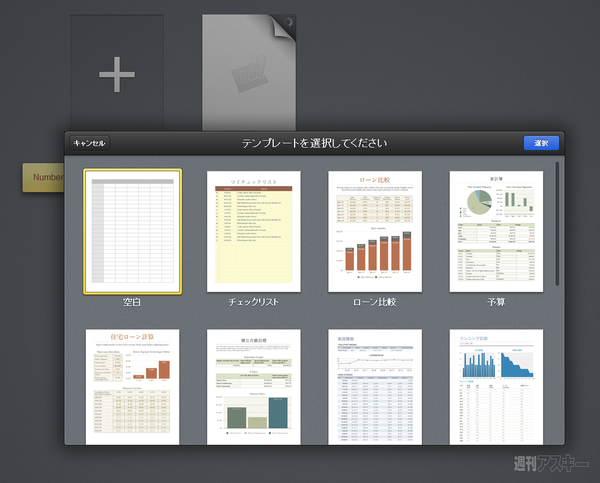
Task: Click the blue 選択 button
Action: point(541,143)
